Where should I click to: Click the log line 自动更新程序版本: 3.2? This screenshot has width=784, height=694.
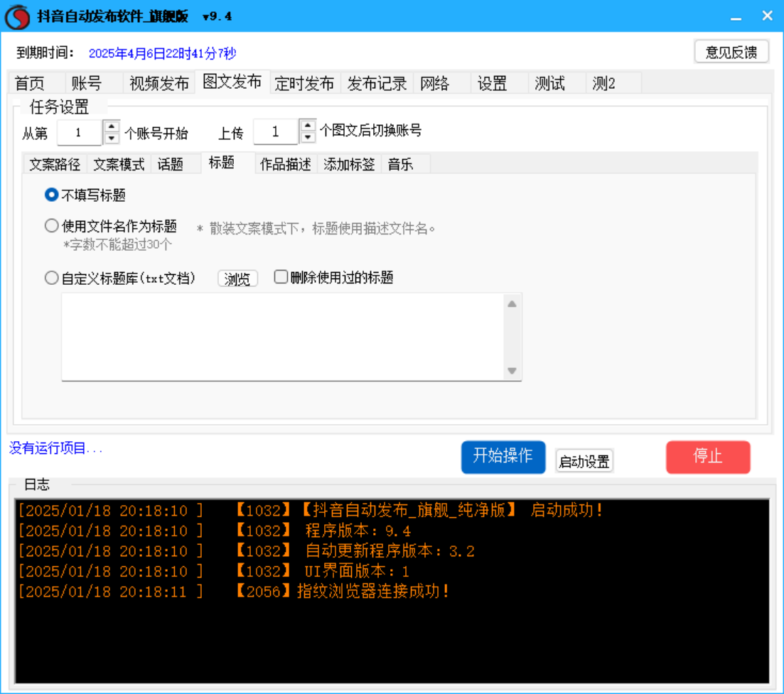pyautogui.click(x=247, y=551)
